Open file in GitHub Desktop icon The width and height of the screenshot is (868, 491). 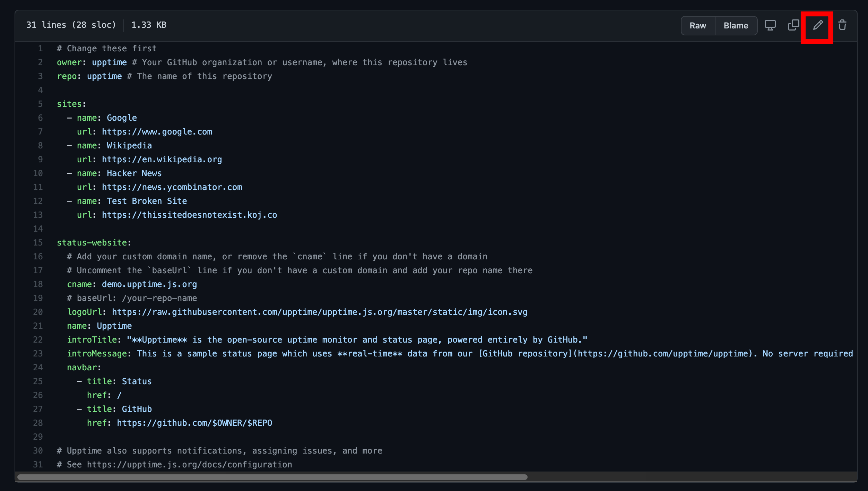coord(770,25)
